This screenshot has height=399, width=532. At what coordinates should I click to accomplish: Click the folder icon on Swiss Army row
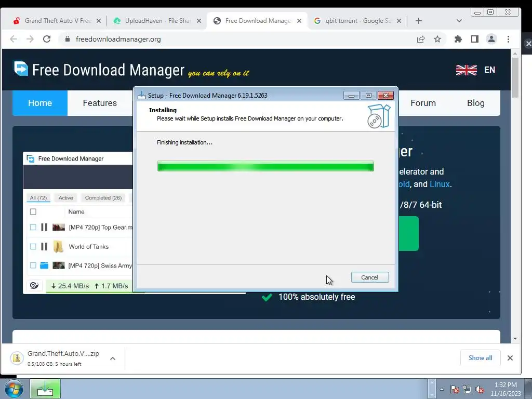[x=44, y=265]
